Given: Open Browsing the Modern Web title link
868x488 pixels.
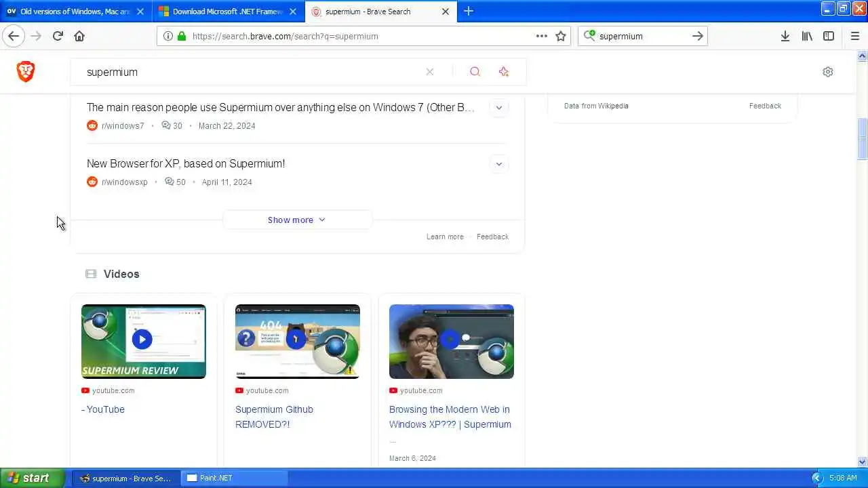Looking at the screenshot, I should tap(450, 417).
